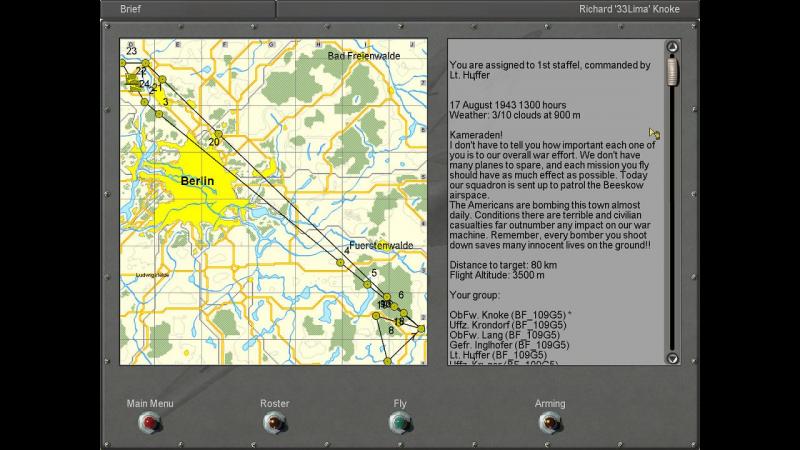This screenshot has width=800, height=450.
Task: Start the mission with green Fly knob
Action: click(x=400, y=423)
